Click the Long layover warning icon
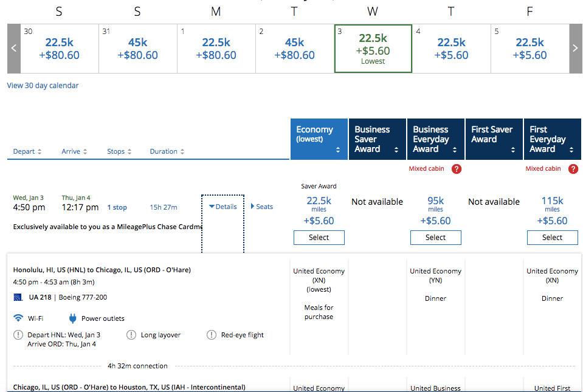This screenshot has width=583, height=392. pyautogui.click(x=131, y=335)
